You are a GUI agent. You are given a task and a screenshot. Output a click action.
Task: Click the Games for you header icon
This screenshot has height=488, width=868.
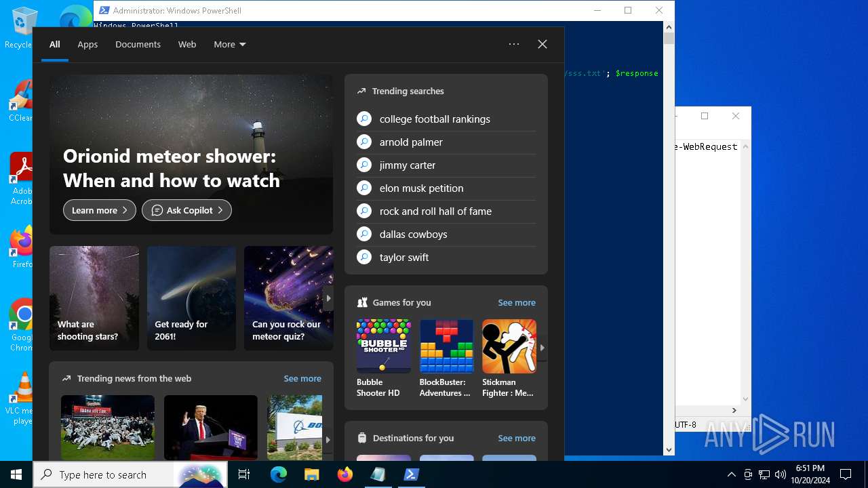point(362,303)
